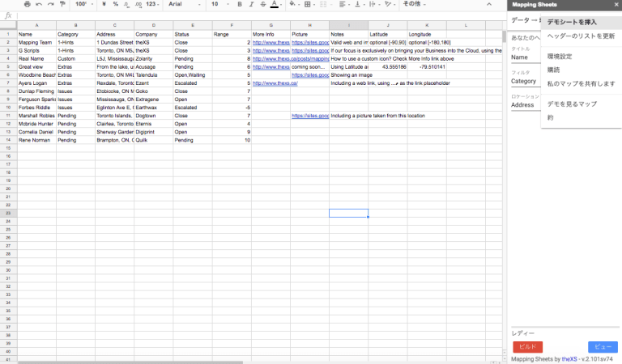
Task: Click the blue ビュー view button
Action: [x=603, y=346]
